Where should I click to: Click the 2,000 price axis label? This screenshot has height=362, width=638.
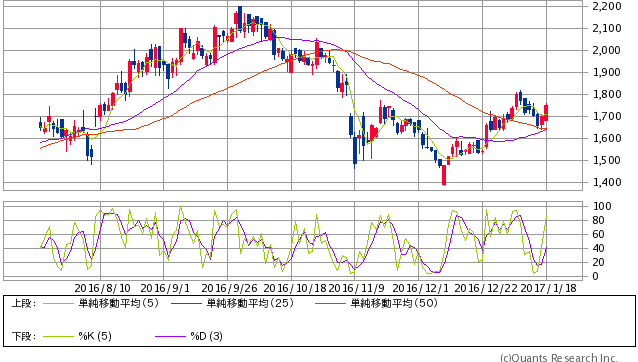[607, 50]
